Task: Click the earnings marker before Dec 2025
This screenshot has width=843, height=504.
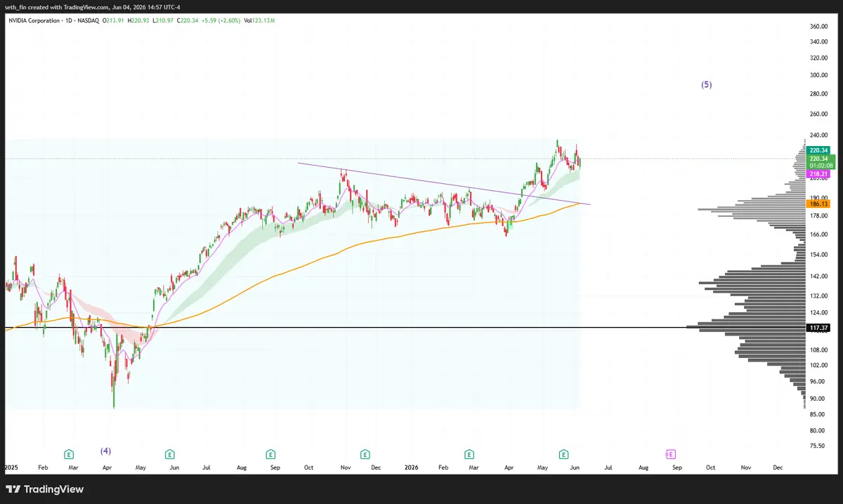Action: point(365,454)
